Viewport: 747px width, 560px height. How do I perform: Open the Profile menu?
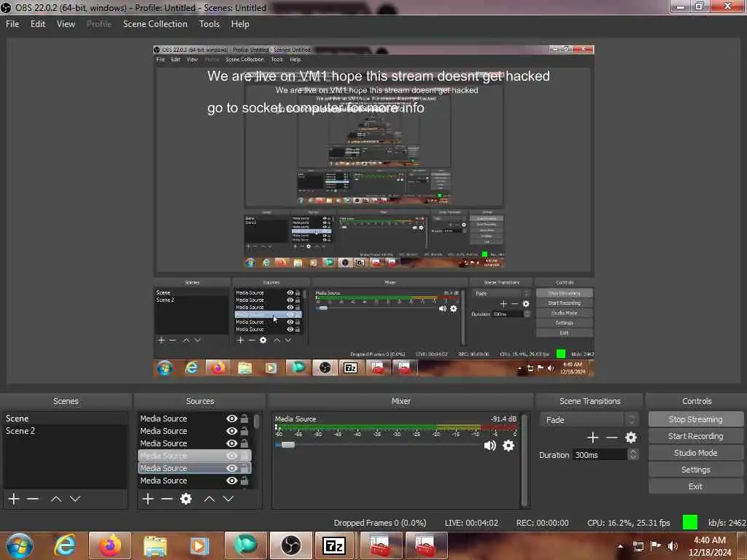[99, 24]
